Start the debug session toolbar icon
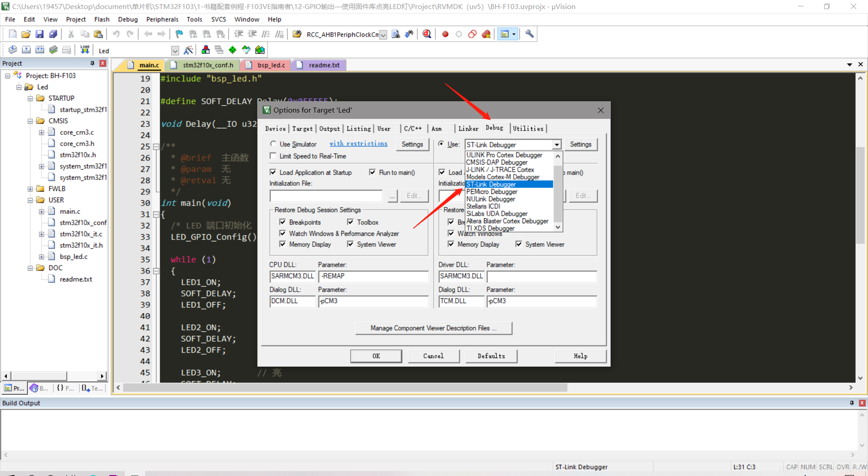The width and height of the screenshot is (868, 476). click(427, 34)
